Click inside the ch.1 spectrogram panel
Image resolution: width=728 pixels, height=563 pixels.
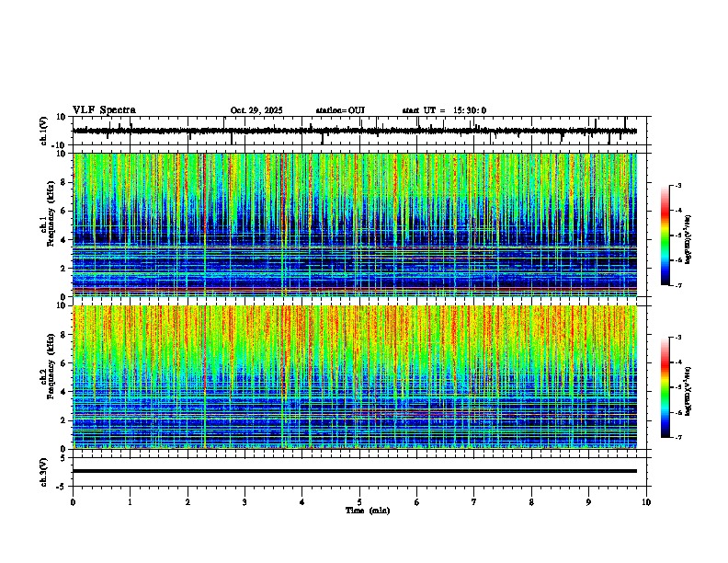[355, 224]
